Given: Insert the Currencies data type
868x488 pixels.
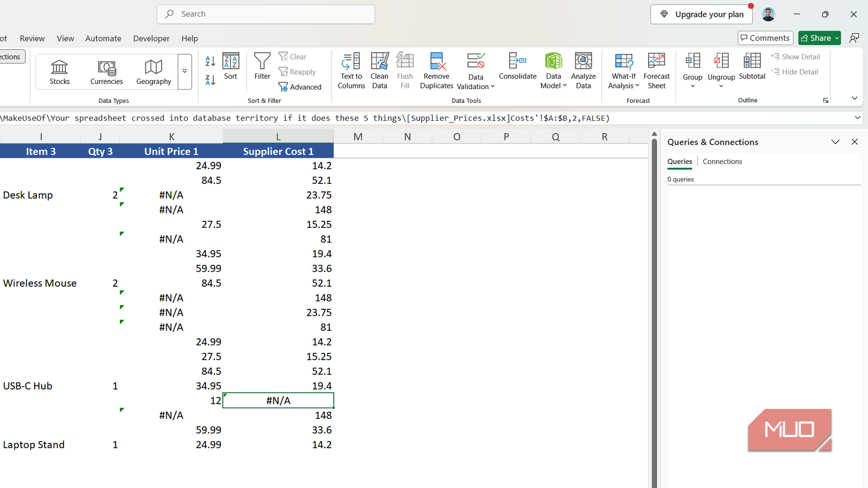Looking at the screenshot, I should point(106,72).
